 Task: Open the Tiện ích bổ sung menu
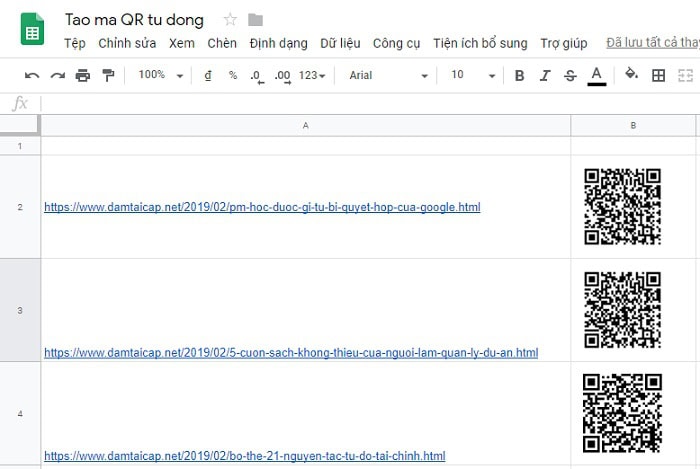pos(480,43)
